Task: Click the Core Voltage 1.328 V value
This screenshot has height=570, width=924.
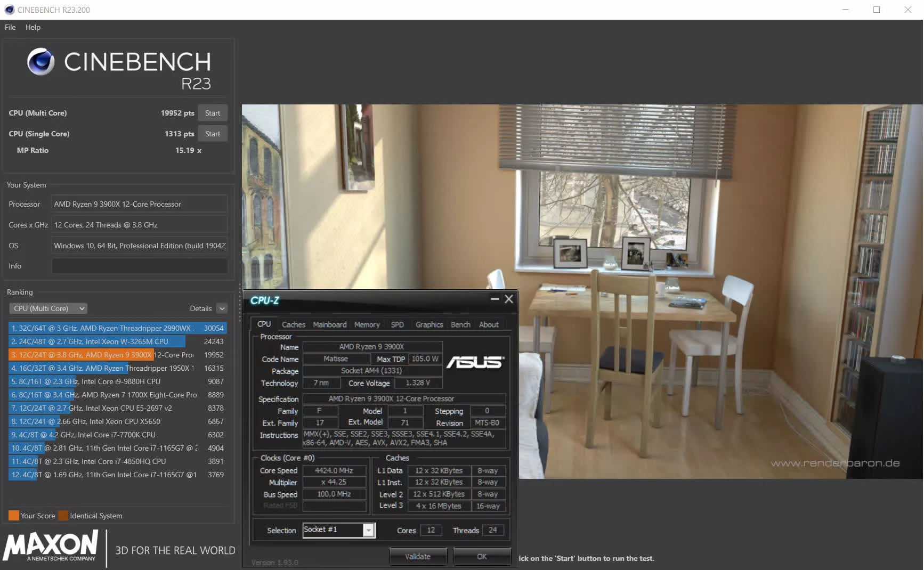Action: [418, 383]
